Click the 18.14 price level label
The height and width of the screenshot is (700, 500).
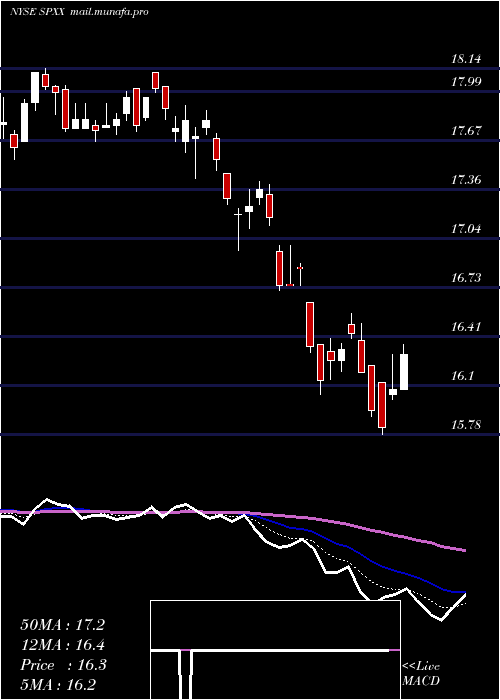point(466,59)
